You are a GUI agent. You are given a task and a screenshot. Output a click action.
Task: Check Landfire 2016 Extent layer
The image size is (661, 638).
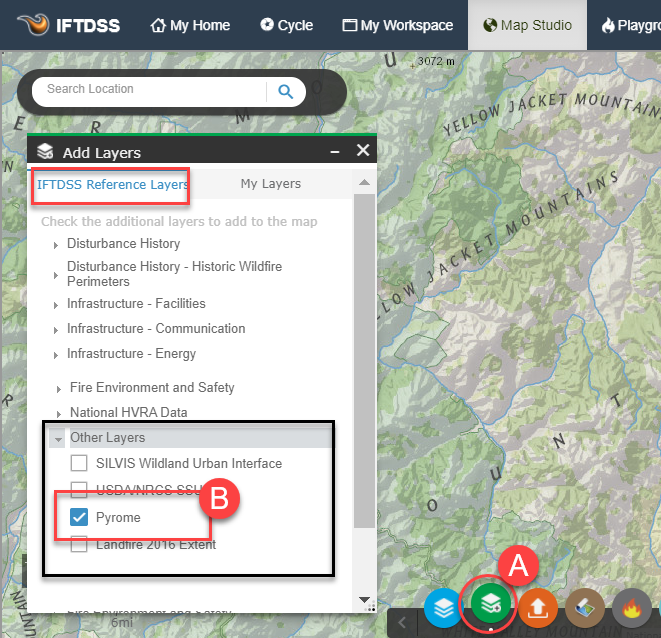tap(79, 544)
